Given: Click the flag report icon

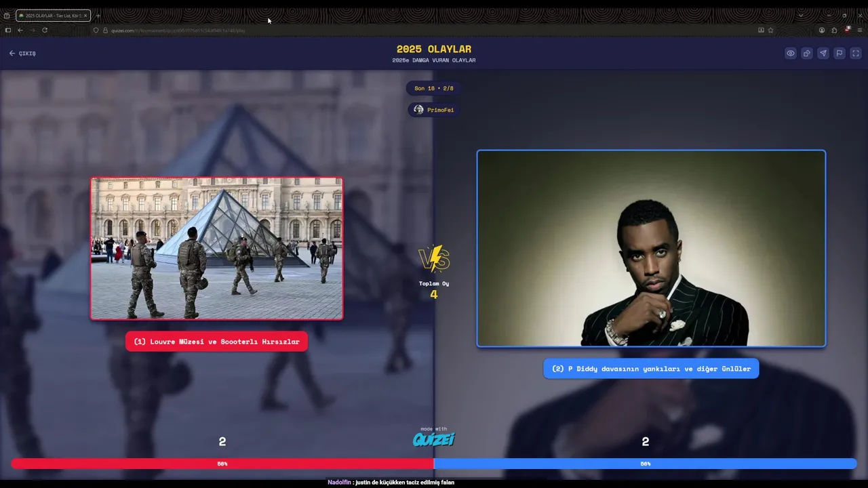Looking at the screenshot, I should (840, 53).
